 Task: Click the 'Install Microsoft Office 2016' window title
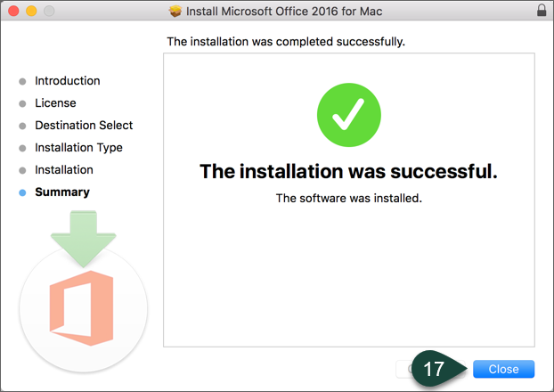(285, 11)
